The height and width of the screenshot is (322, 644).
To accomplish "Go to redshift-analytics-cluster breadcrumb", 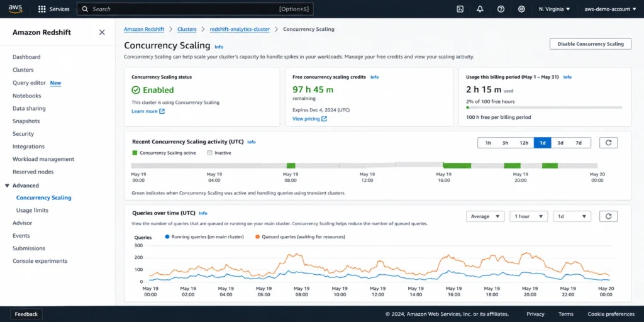I will pos(240,29).
